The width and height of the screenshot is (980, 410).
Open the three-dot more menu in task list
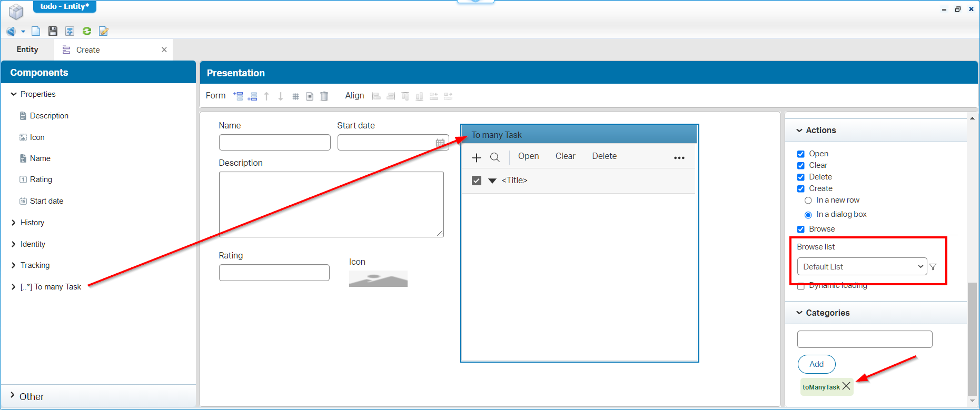[x=679, y=158]
